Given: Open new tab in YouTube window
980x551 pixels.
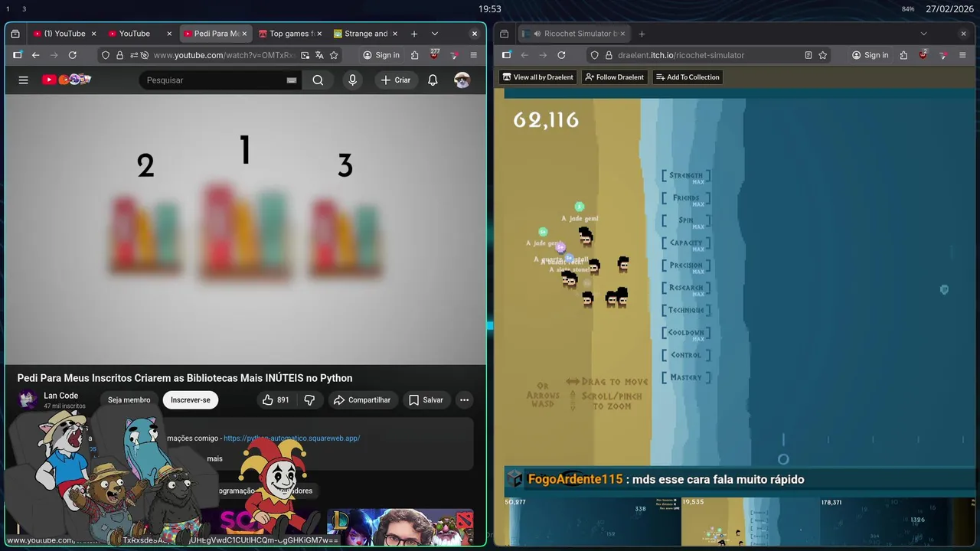Looking at the screenshot, I should (x=414, y=34).
